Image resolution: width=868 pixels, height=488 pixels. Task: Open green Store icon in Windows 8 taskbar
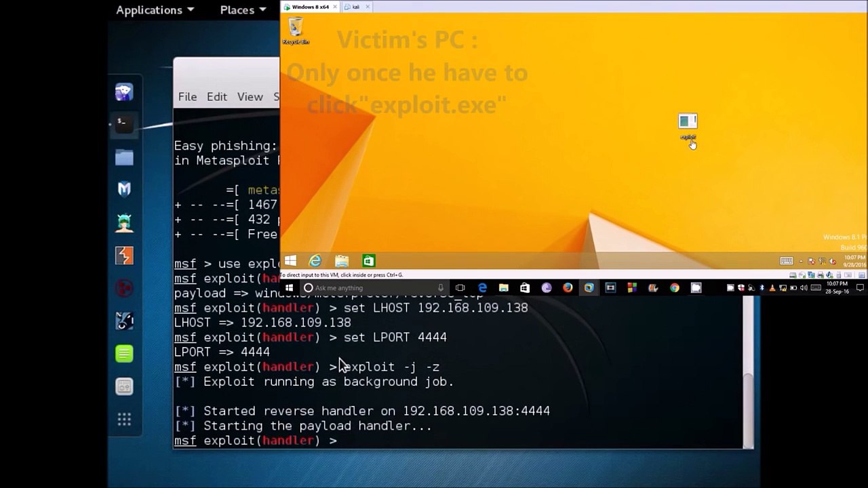tap(368, 261)
